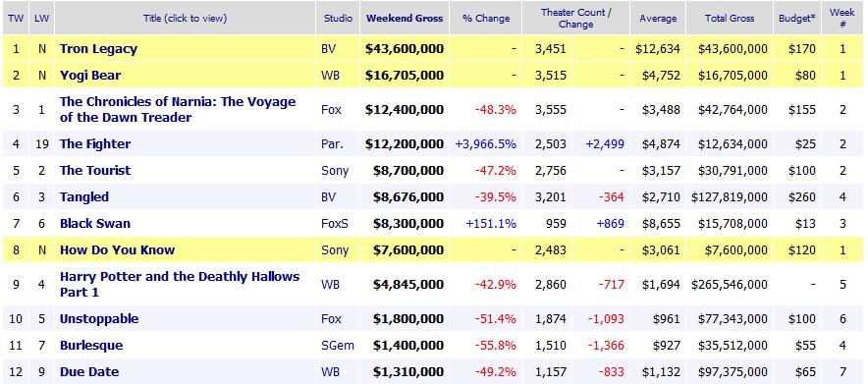Sort by the TW rank header
This screenshot has height=384, width=868.
(x=16, y=19)
